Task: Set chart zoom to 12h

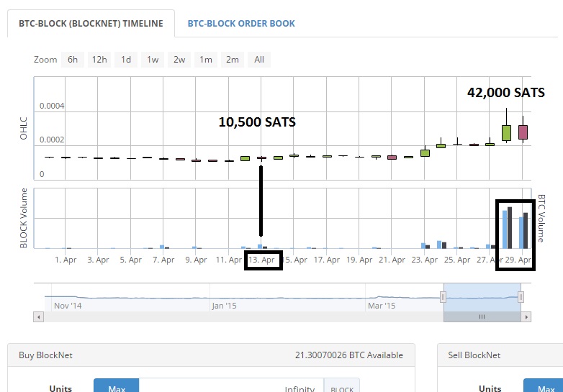Action: 99,60
